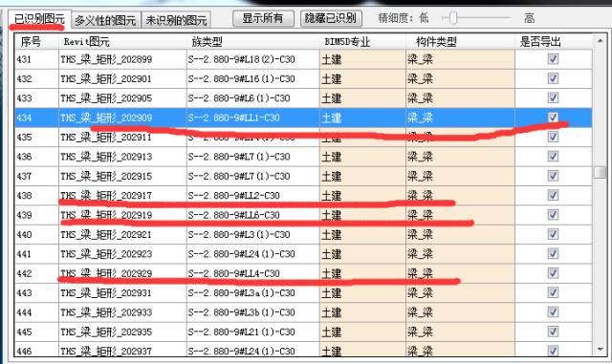
Task: Open the 未识别的图元 tab
Action: (176, 20)
